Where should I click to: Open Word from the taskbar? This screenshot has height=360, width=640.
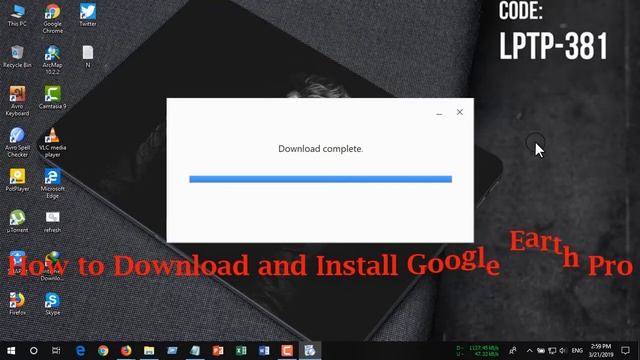(x=264, y=351)
